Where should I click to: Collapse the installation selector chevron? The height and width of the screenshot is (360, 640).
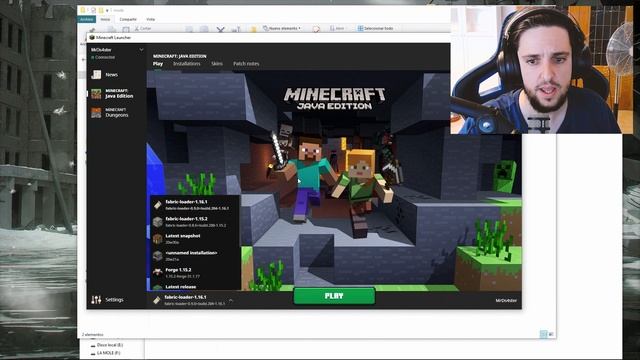[231, 300]
